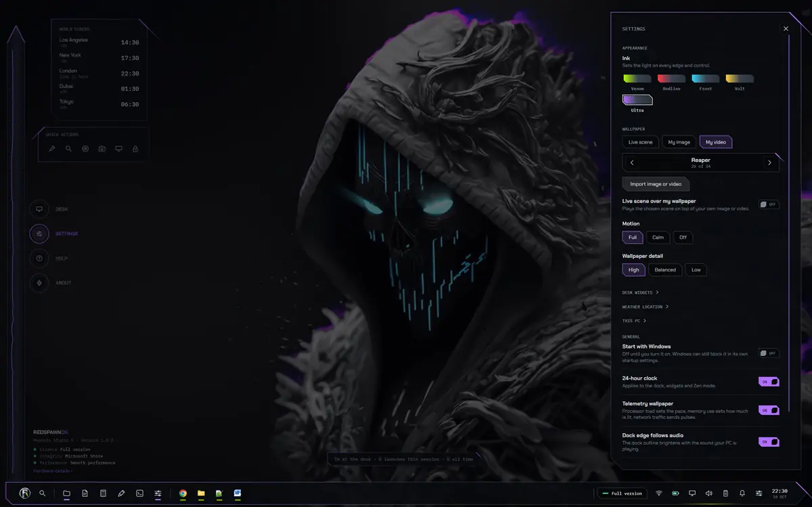Viewport: 812px width, 507px height.
Task: Switch wallpaper source to Live scene
Action: click(x=640, y=142)
